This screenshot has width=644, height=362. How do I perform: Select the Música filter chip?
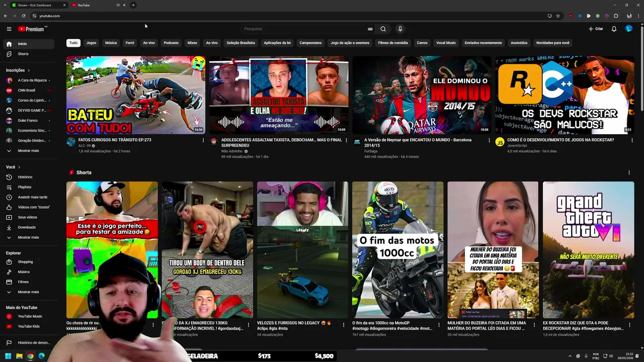click(111, 43)
